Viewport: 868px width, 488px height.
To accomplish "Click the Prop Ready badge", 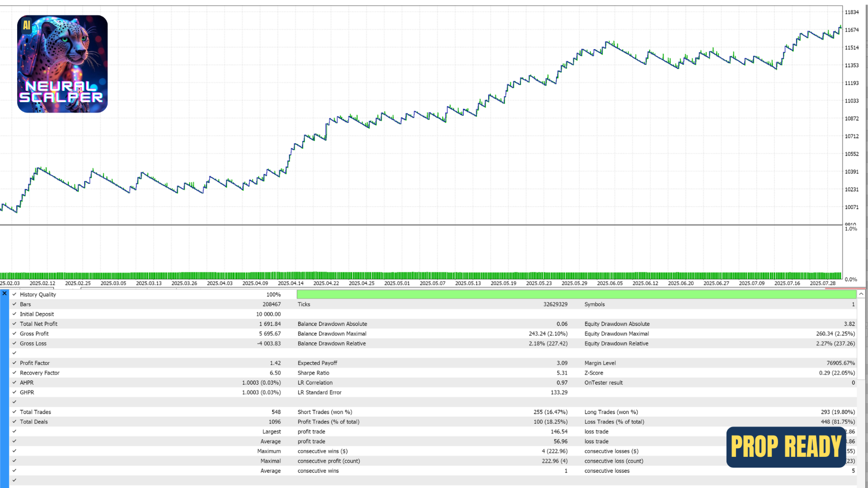I will [786, 447].
